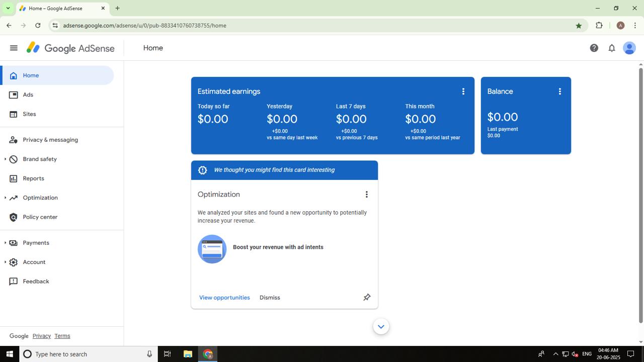Open Chrome three-dot menu
644x362 pixels.
tap(635, 26)
